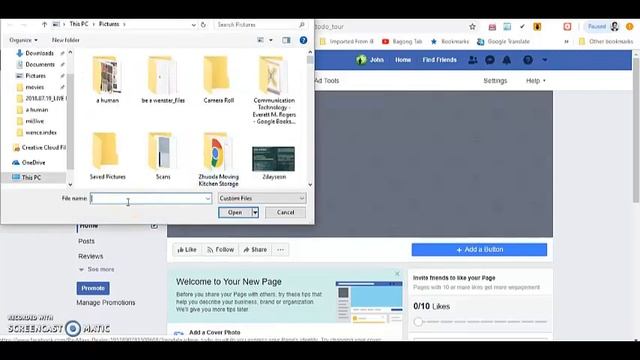640x360 pixels.
Task: Select Zhuoda Moving Kitchen Storage folder
Action: pyautogui.click(x=218, y=160)
